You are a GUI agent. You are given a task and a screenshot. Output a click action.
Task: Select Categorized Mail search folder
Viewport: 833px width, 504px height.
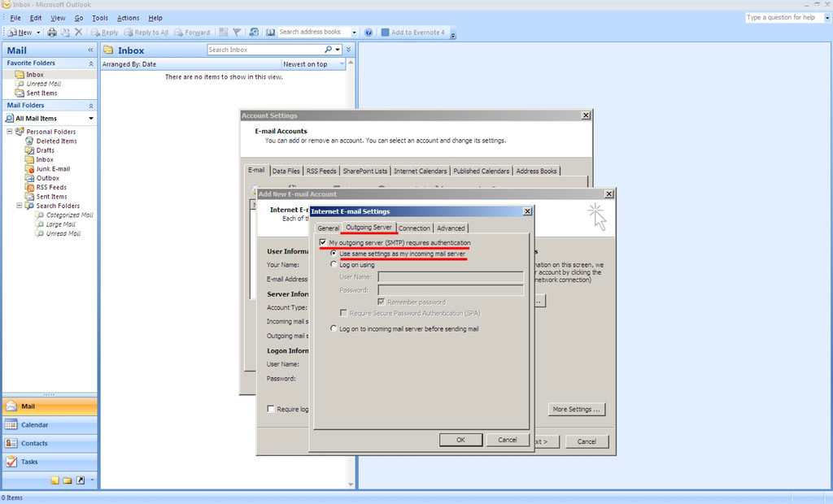69,215
